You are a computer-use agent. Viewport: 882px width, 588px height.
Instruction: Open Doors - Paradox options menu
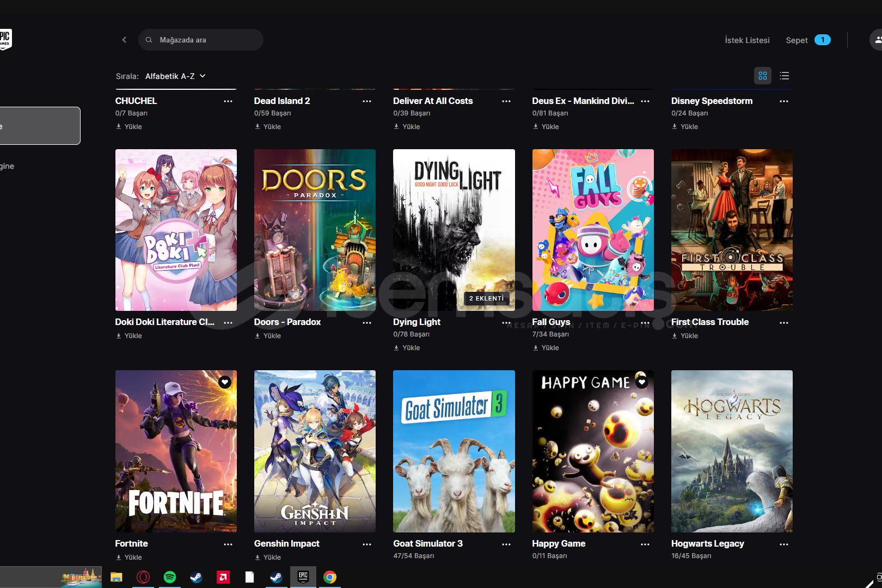coord(367,323)
